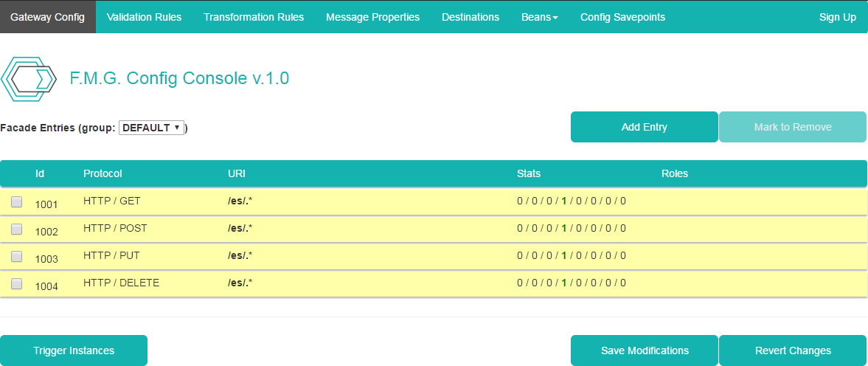Open the Config Savepoints tab

tap(622, 17)
